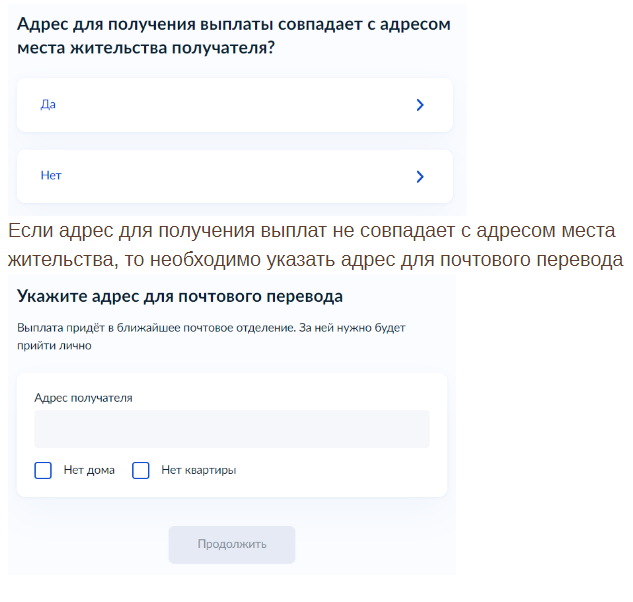Click the paragraph starting with "Если адрес"
This screenshot has width=633, height=602.
click(x=315, y=246)
